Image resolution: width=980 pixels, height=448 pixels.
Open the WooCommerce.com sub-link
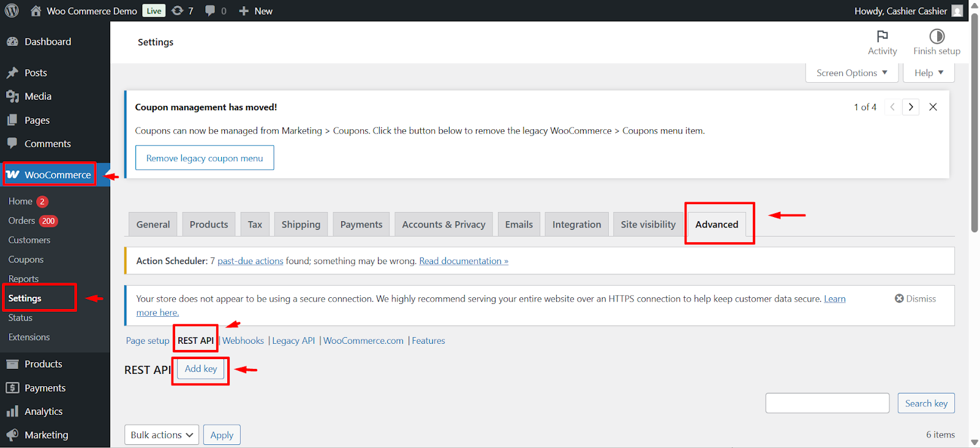(x=363, y=341)
